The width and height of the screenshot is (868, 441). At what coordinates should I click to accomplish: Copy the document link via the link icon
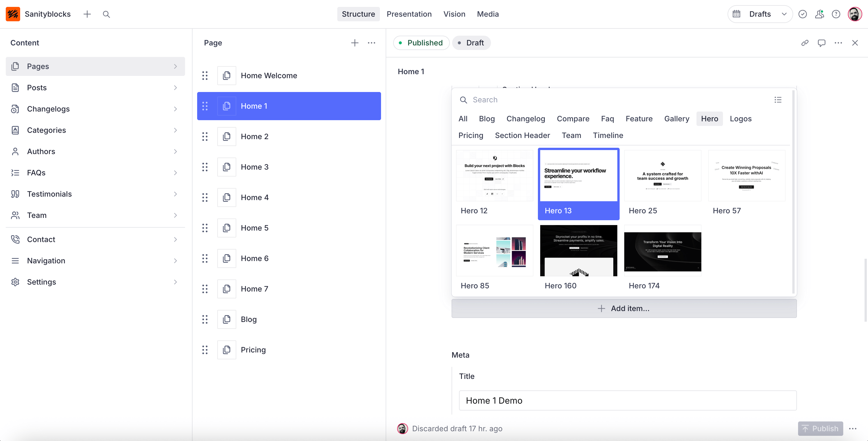(x=805, y=43)
